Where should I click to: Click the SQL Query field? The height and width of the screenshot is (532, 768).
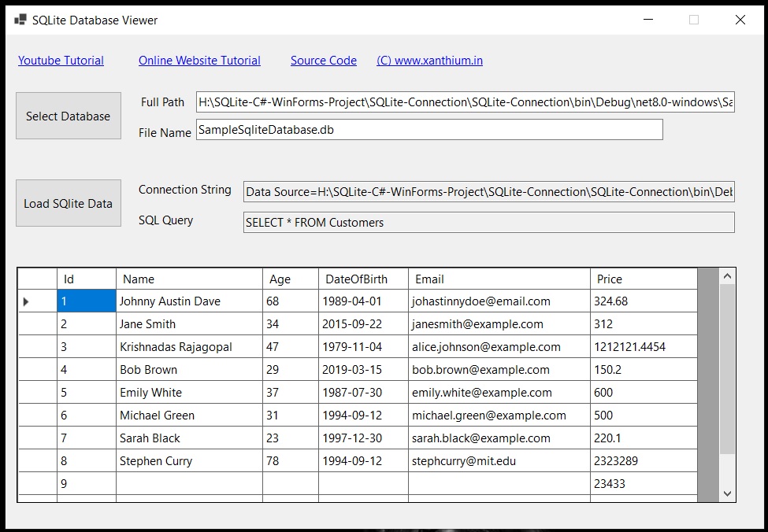[489, 222]
